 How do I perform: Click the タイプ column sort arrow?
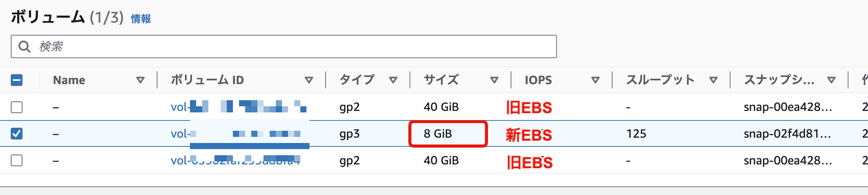coord(393,80)
